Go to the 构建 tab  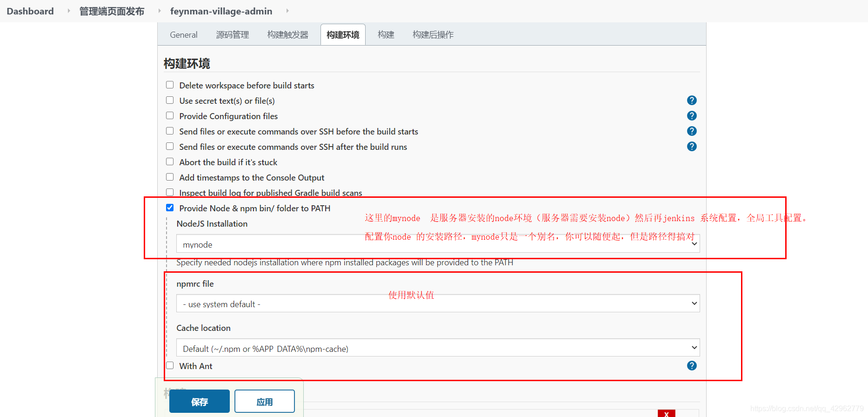point(386,35)
